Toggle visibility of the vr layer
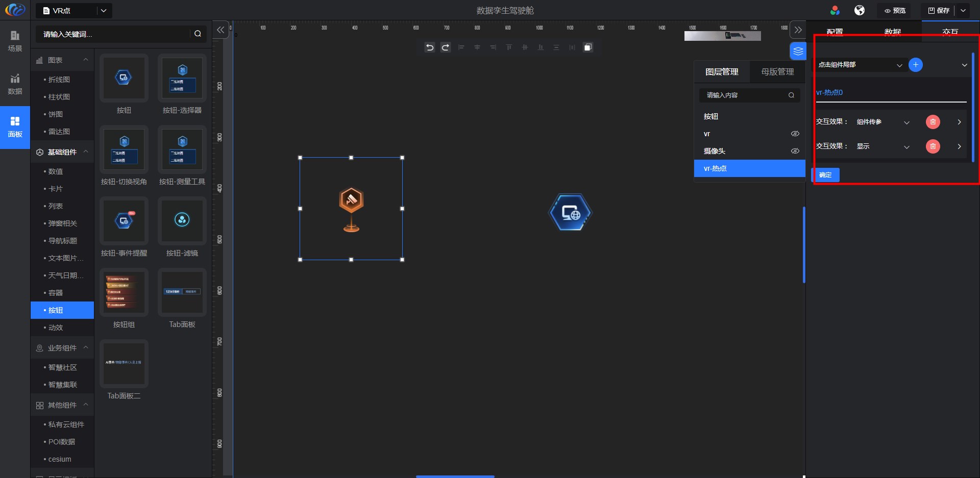The image size is (980, 478). coord(795,134)
